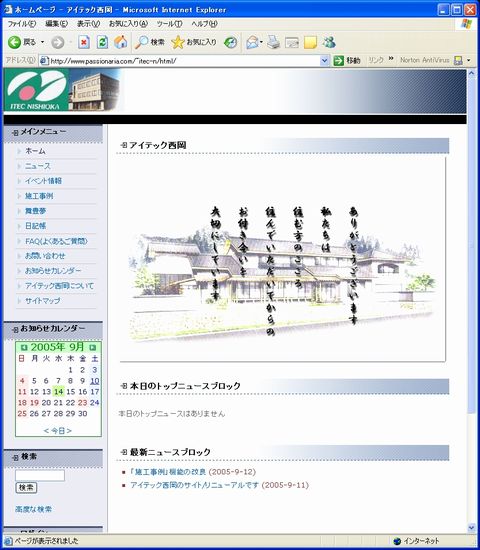Viewport: 480px width, 550px height.
Task: Click the History toolbar icon
Action: (x=231, y=42)
